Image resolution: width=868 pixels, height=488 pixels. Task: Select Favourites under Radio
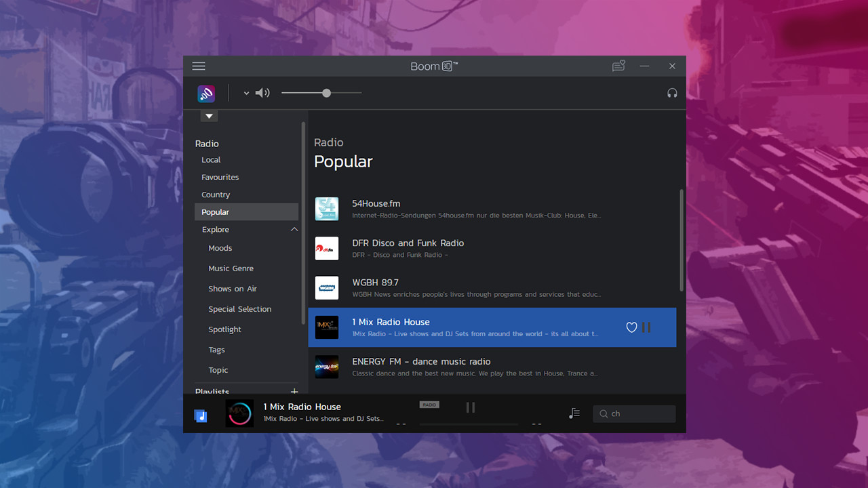220,177
